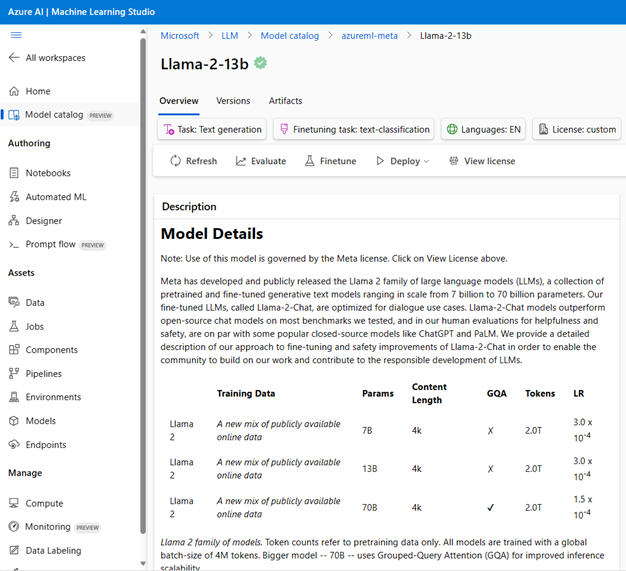Switch to the Versions tab
The image size is (626, 571).
(233, 101)
